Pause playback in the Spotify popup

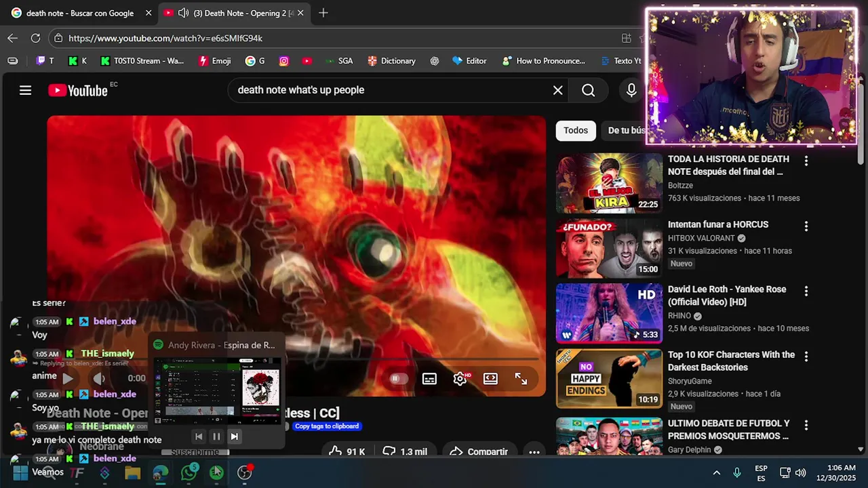click(216, 436)
